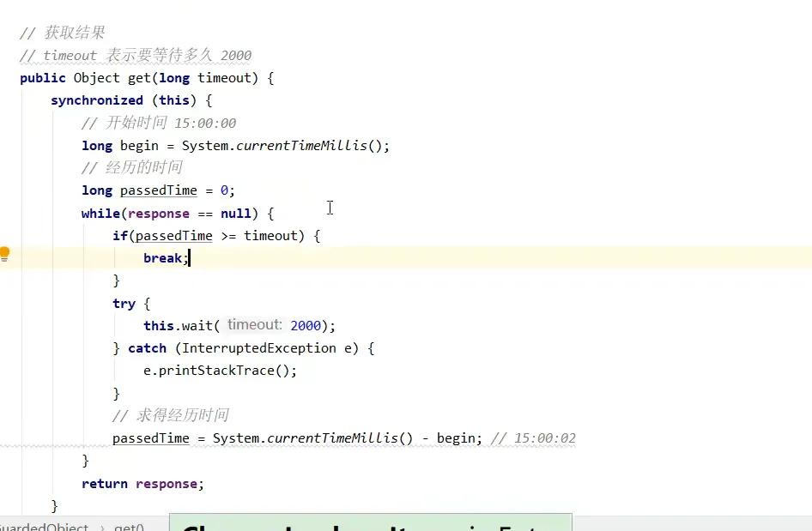Click the begin variable declaration
Screen dimensions: 812x531
138,145
